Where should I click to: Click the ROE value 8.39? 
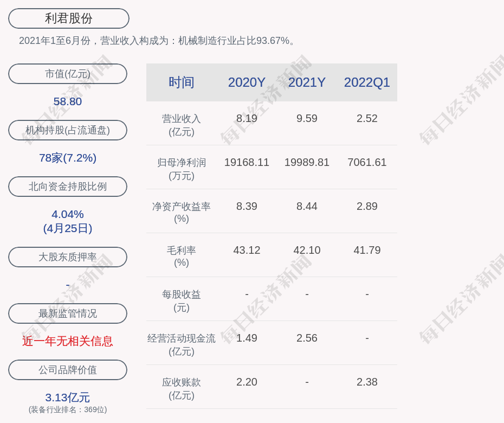(x=247, y=206)
